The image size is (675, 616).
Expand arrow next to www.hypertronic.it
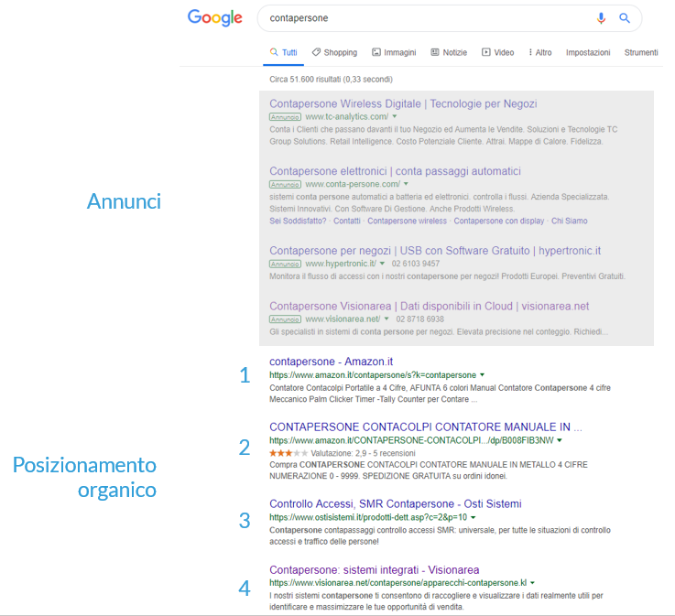382,264
